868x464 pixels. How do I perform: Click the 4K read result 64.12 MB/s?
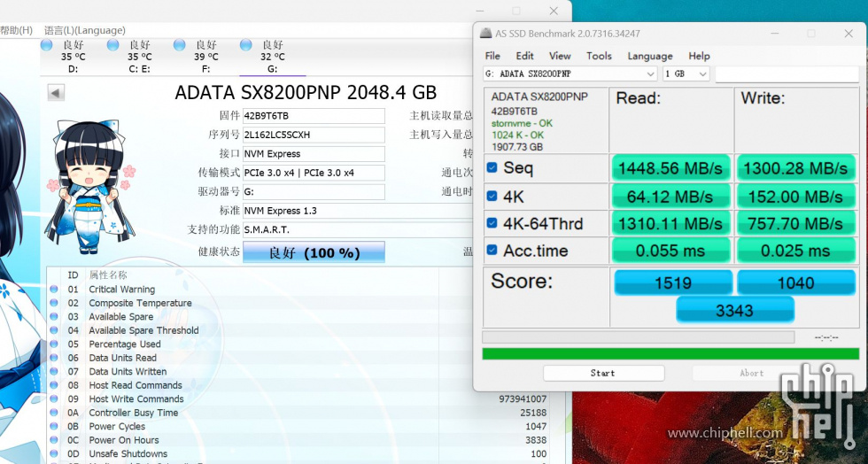pos(671,196)
